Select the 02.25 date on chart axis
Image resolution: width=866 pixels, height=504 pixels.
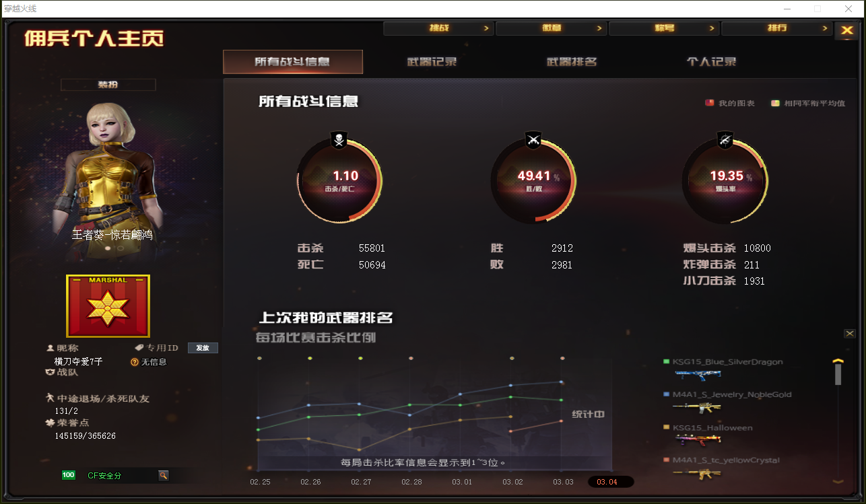coord(260,482)
